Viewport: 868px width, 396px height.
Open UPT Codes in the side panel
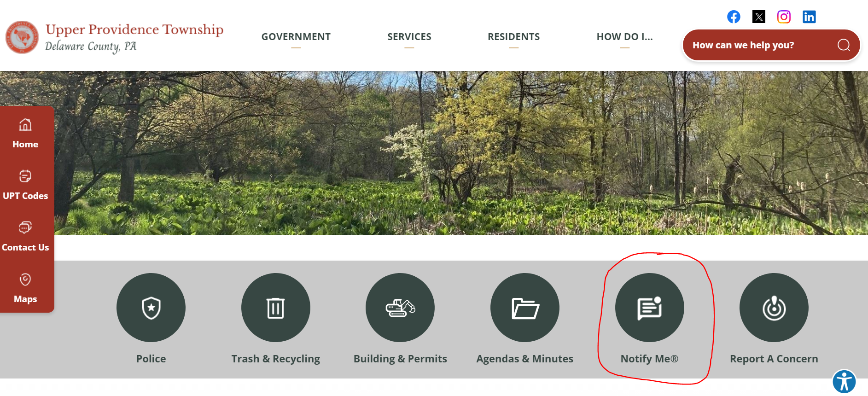pos(25,185)
